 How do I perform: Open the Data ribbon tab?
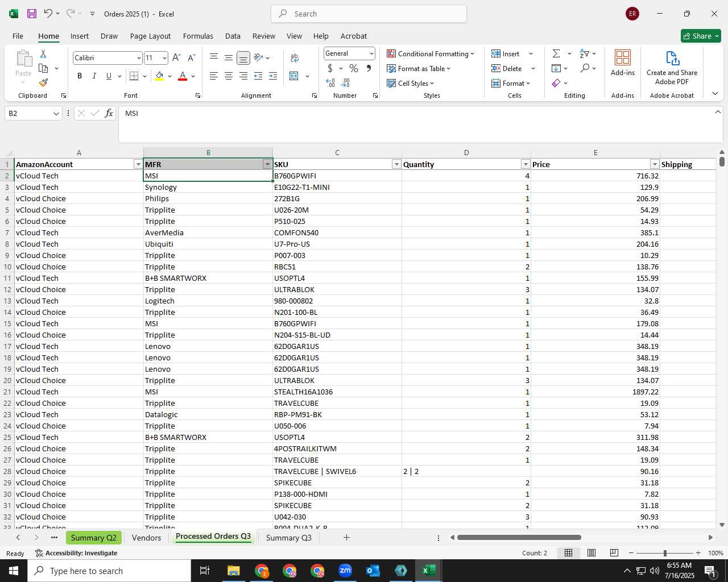click(x=233, y=36)
